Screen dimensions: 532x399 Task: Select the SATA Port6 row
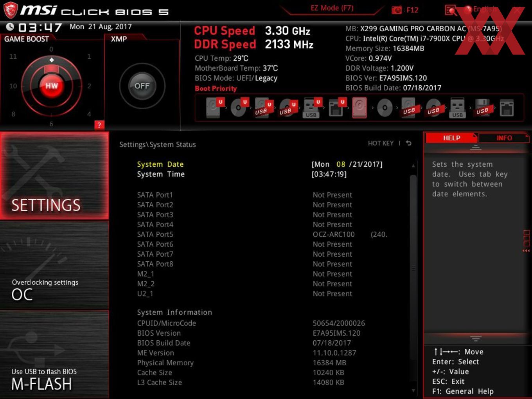pyautogui.click(x=244, y=244)
